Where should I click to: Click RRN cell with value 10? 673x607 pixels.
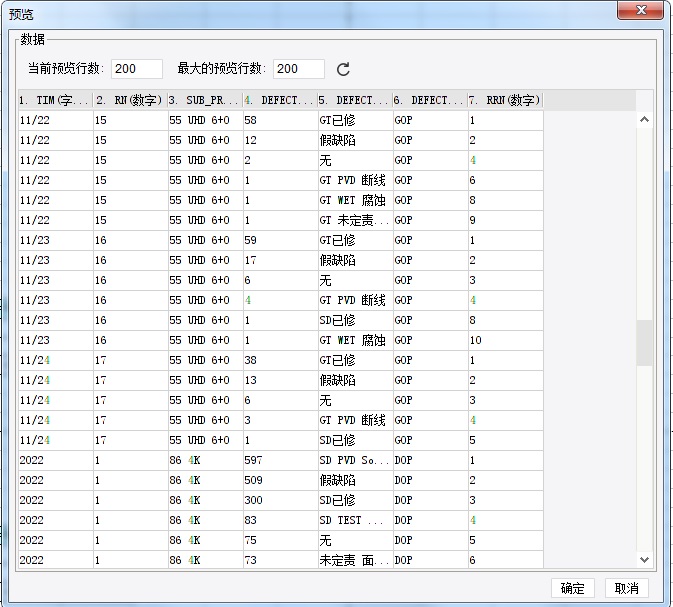[506, 340]
